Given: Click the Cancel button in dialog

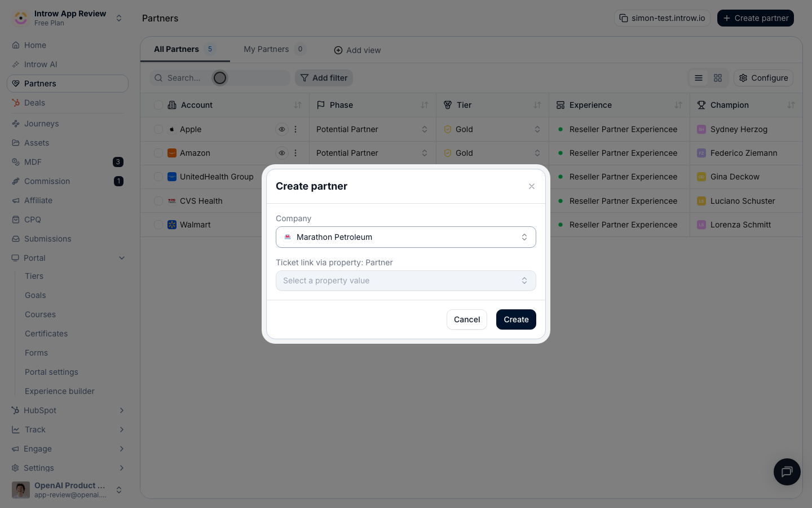Looking at the screenshot, I should pos(467,319).
